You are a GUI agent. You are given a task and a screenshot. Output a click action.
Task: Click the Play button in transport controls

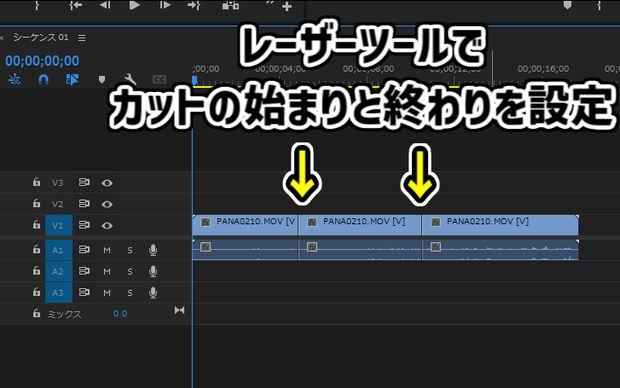(x=134, y=5)
